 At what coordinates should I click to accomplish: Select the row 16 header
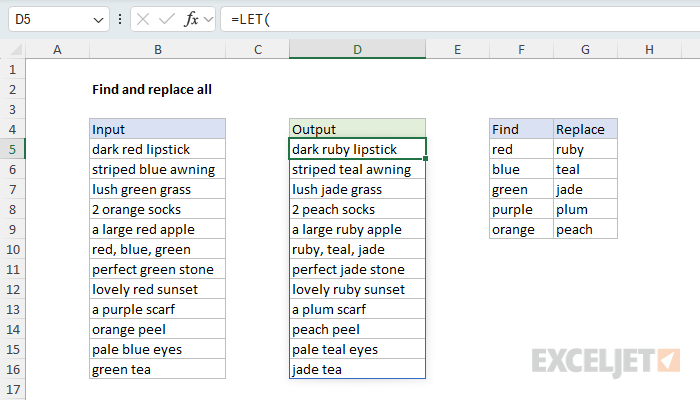click(12, 369)
